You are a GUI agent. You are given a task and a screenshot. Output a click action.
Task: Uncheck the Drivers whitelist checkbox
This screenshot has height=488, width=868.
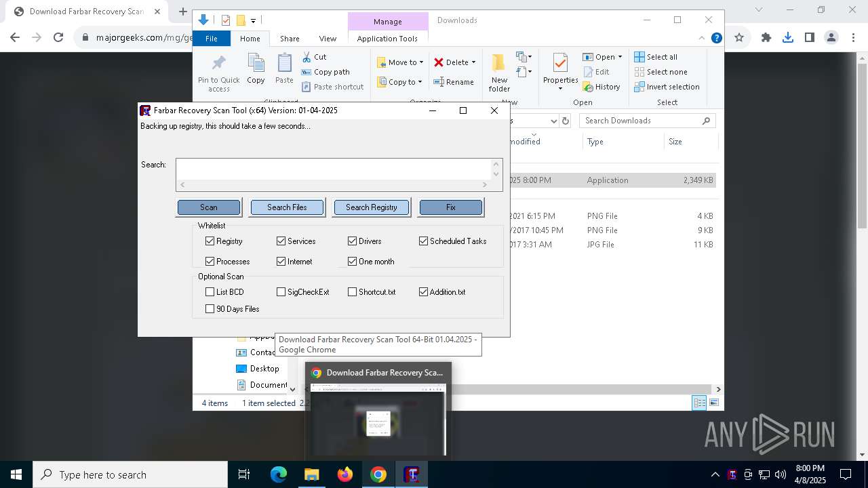click(352, 241)
